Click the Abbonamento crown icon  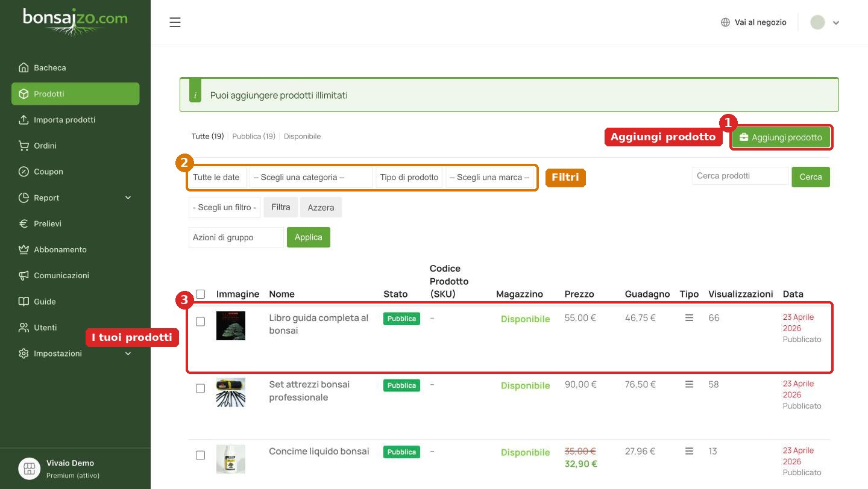click(x=24, y=249)
